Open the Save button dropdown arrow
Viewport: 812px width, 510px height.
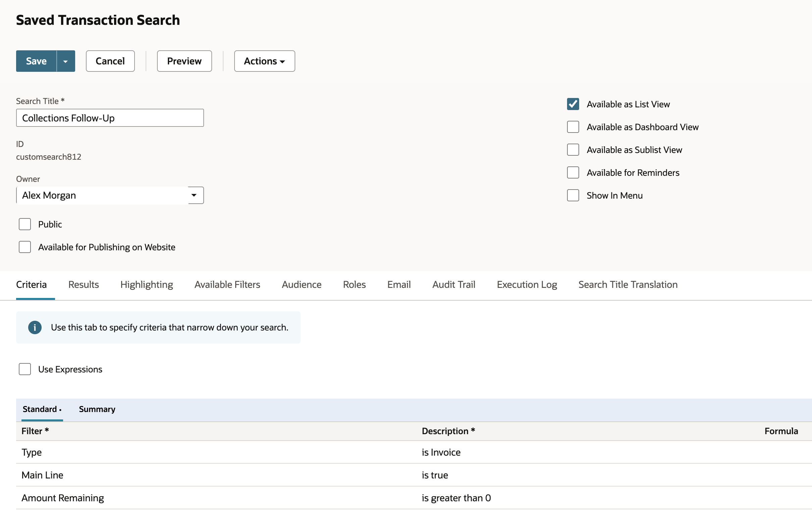coord(66,61)
